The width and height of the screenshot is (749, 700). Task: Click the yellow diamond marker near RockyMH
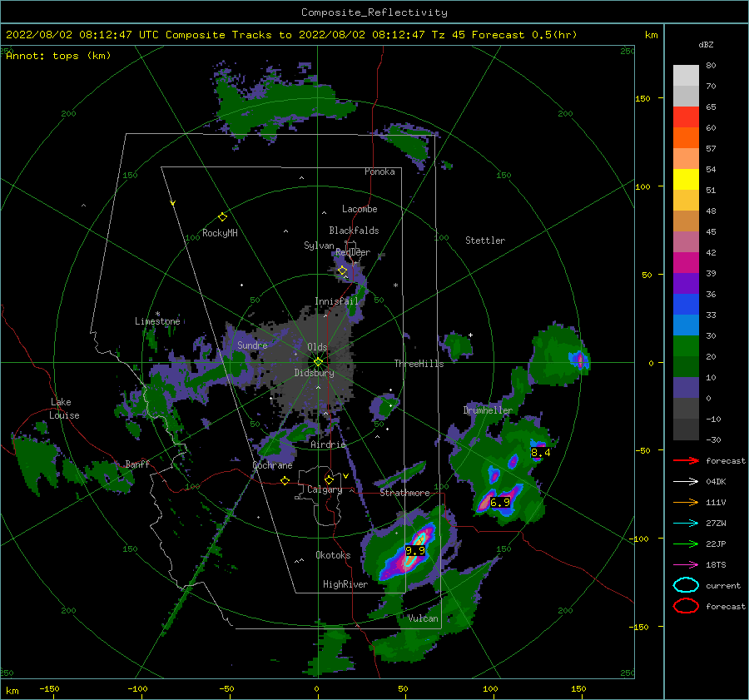(x=222, y=217)
